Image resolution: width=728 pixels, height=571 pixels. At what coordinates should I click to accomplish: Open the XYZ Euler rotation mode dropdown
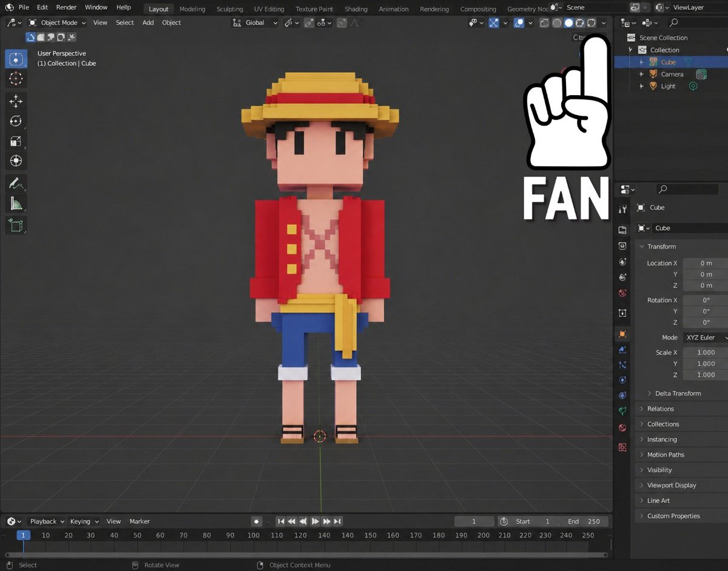coord(705,338)
